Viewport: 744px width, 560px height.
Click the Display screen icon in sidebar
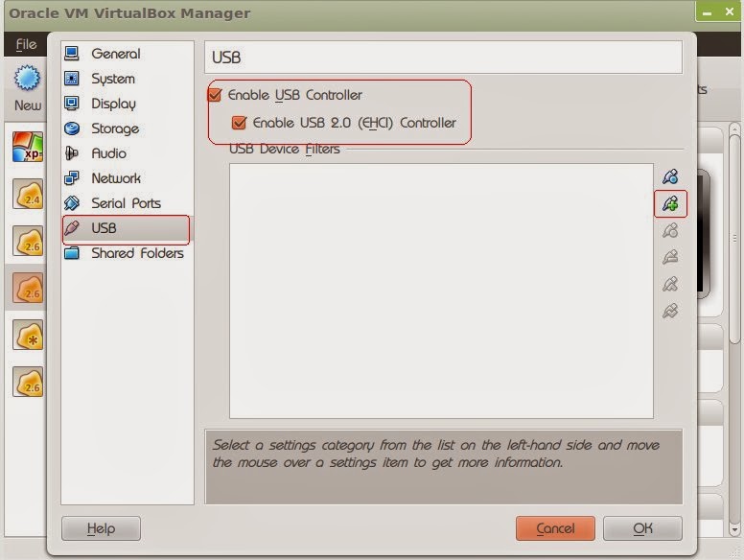72,103
